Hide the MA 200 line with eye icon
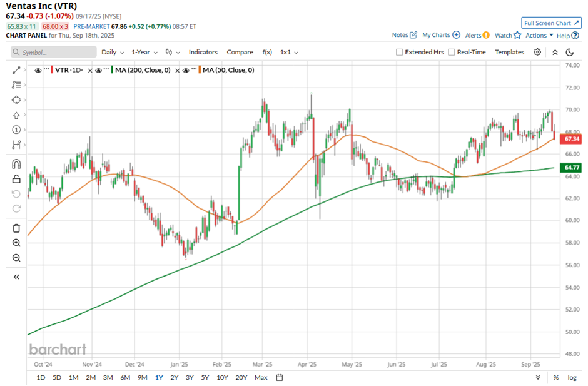Image resolution: width=588 pixels, height=386 pixels. coord(98,71)
